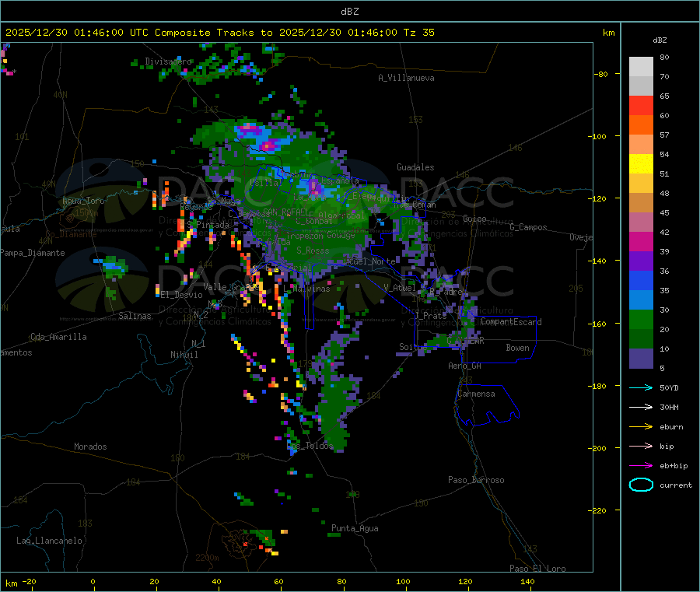Viewport: 700px width, 592px height.
Task: Click the S_Rosas map label
Action: coord(313,250)
